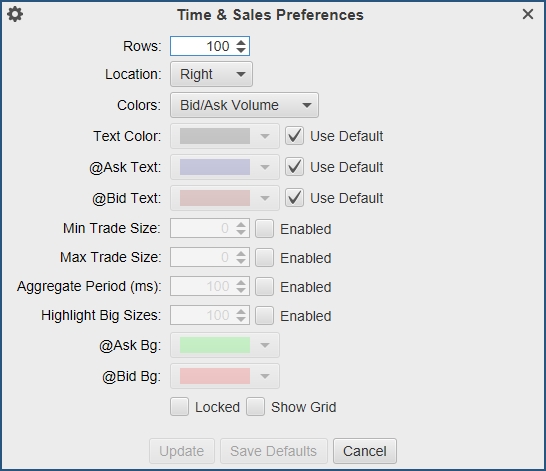Enable the Max Trade Size filter
This screenshot has width=546, height=471.
[264, 258]
